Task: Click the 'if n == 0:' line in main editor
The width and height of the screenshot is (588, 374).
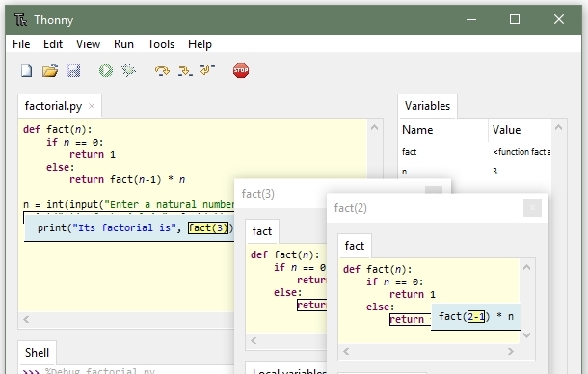Action: coord(74,142)
